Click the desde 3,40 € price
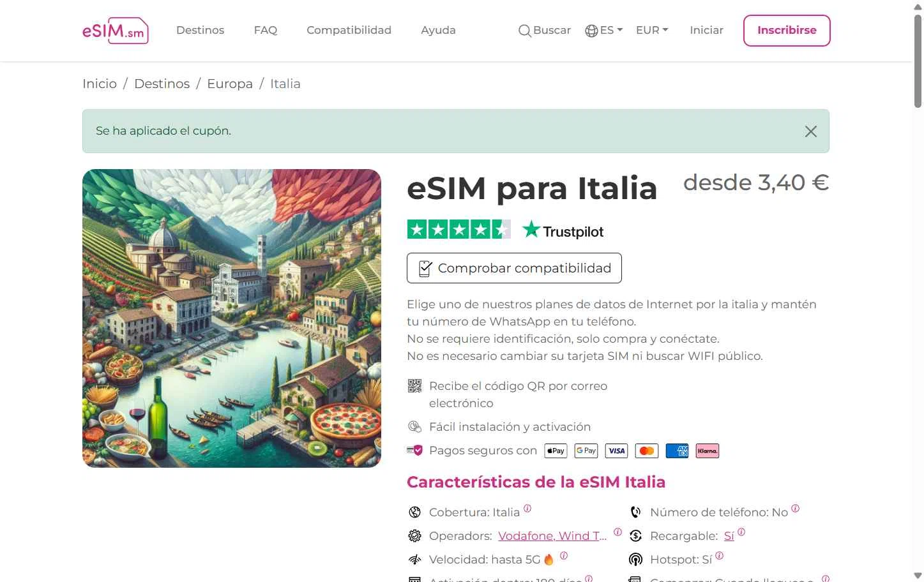The image size is (924, 582). pyautogui.click(x=756, y=183)
